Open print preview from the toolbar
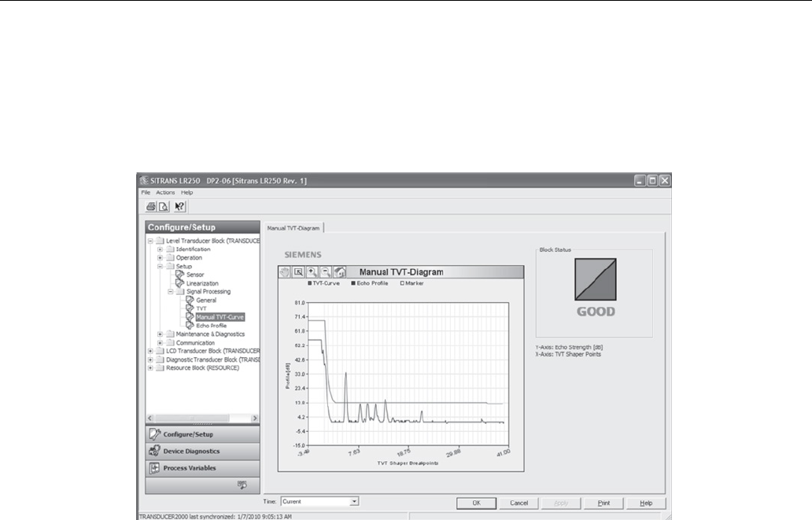The width and height of the screenshot is (812, 520). (x=164, y=207)
